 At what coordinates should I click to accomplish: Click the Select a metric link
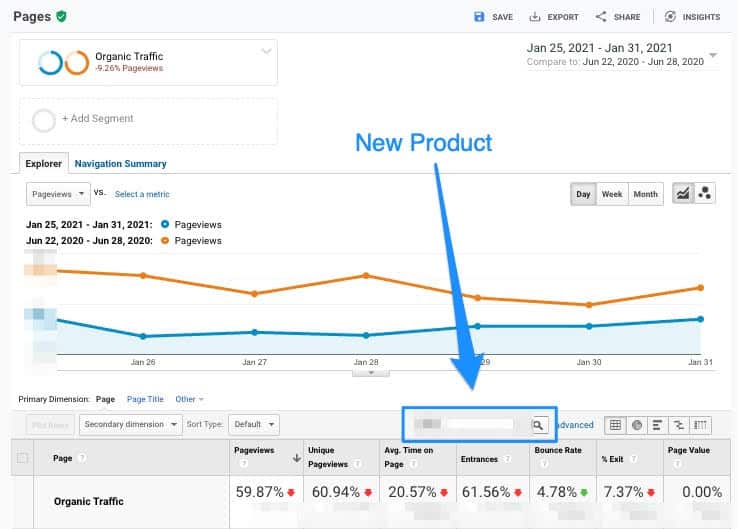(142, 194)
